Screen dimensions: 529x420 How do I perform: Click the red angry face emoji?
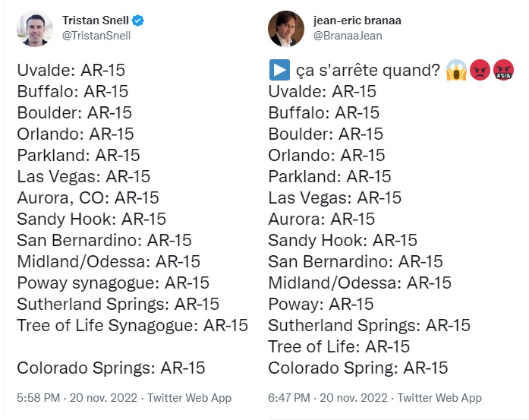point(480,71)
